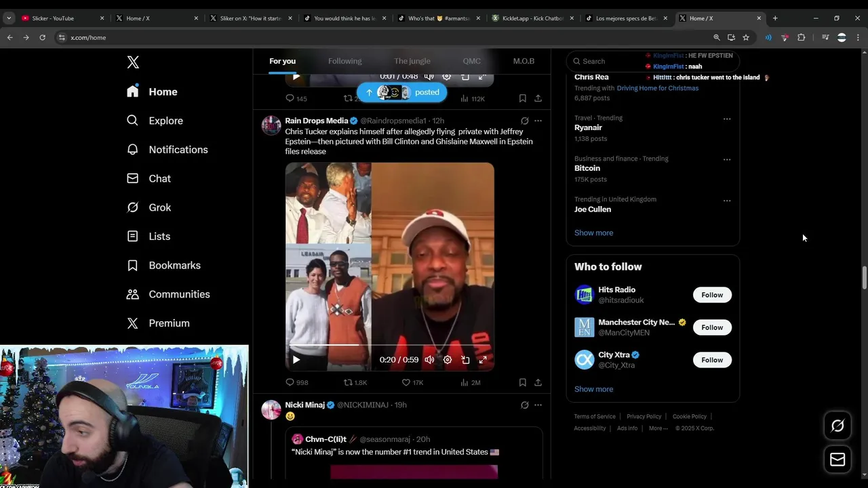Toggle picture-in-picture on Chris Tucker video

(x=465, y=360)
